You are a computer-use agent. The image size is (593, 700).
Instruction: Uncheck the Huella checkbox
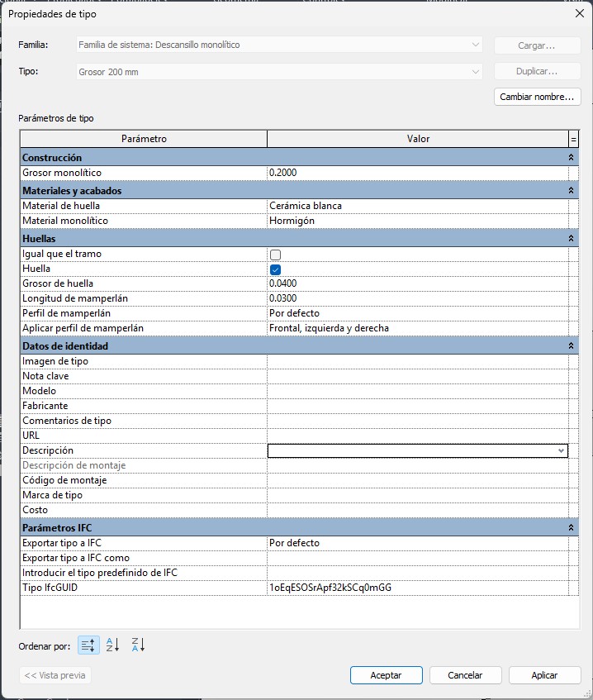coord(276,269)
